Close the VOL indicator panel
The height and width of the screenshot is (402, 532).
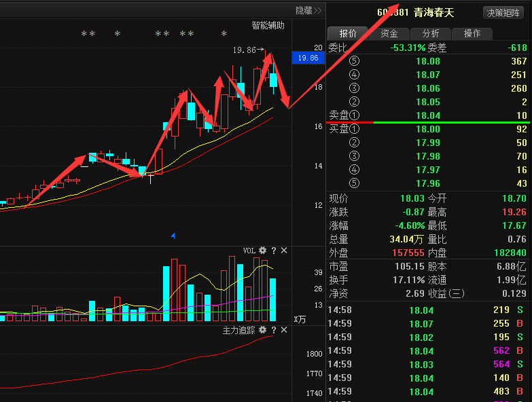[284, 251]
